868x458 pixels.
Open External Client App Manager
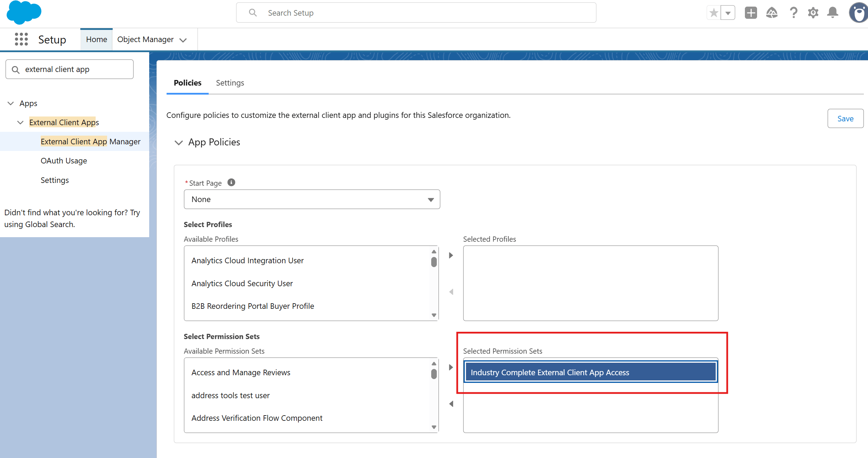90,142
